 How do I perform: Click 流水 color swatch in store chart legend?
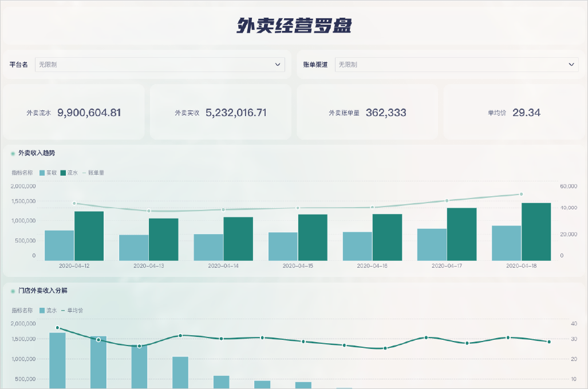(42, 311)
